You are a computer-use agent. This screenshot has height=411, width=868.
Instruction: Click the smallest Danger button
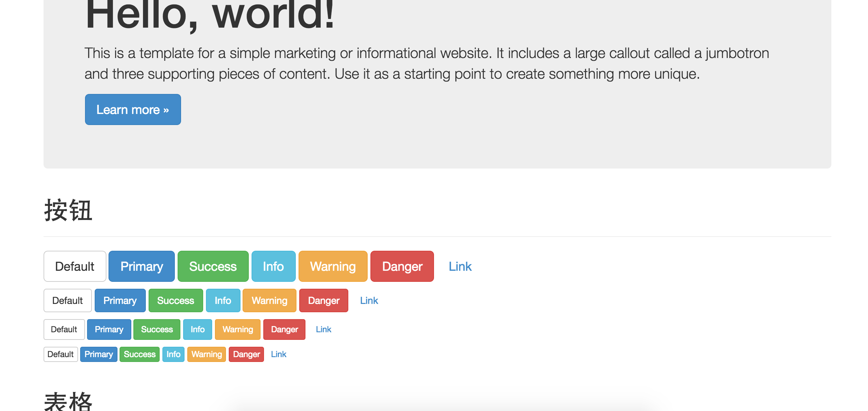[x=246, y=354]
